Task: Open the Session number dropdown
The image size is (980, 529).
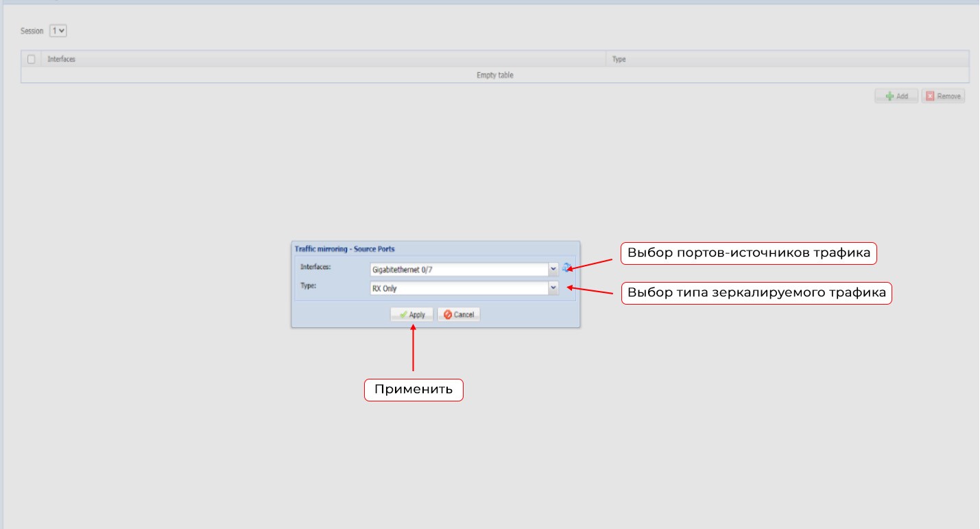Action: click(x=58, y=31)
